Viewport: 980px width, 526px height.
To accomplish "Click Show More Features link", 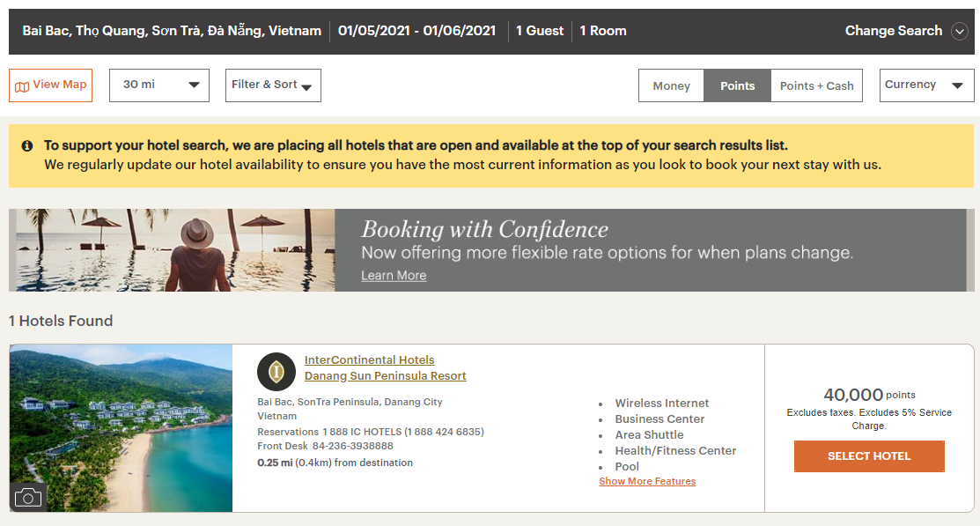I will coord(647,481).
